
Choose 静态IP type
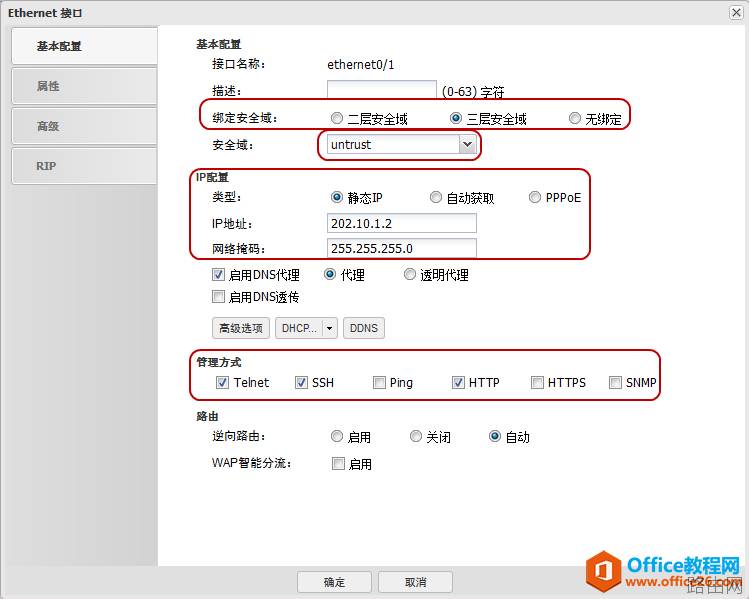tap(337, 197)
